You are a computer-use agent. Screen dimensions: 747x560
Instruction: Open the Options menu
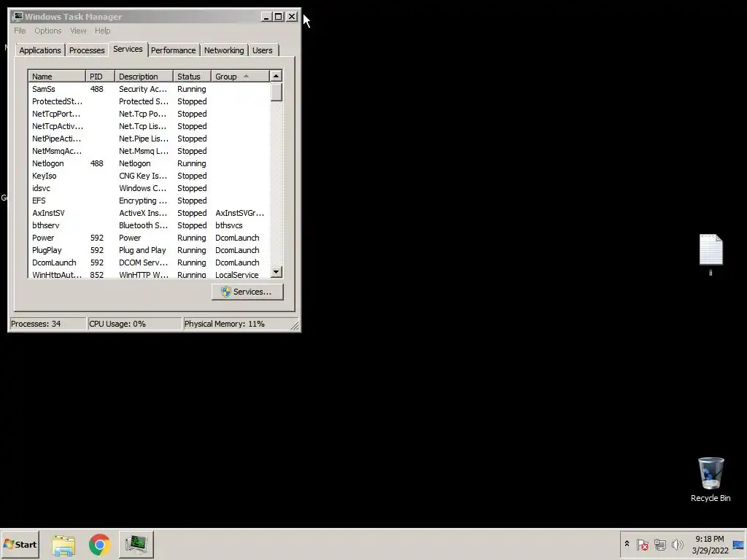pyautogui.click(x=47, y=31)
